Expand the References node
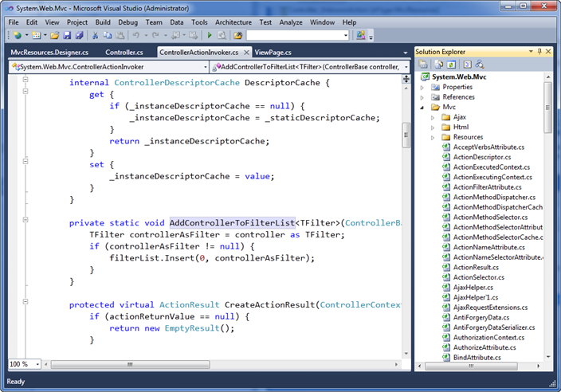The height and width of the screenshot is (392, 561). click(x=422, y=97)
